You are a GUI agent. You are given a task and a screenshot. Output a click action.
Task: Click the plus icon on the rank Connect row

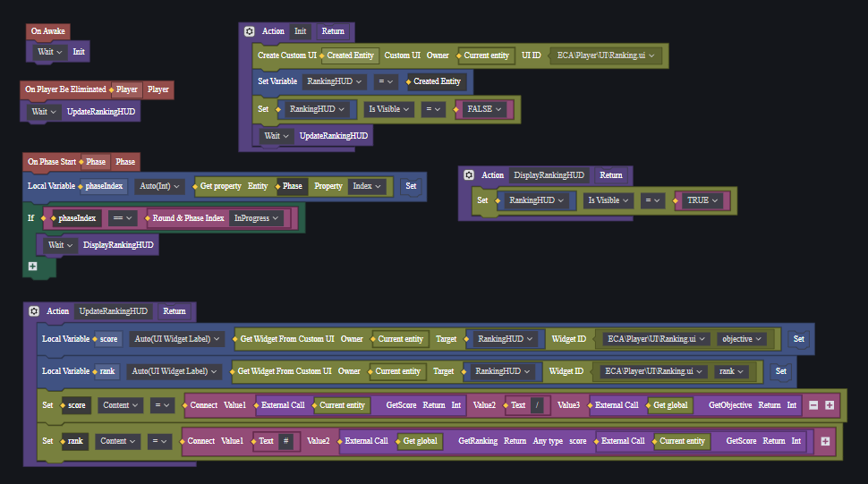(823, 441)
